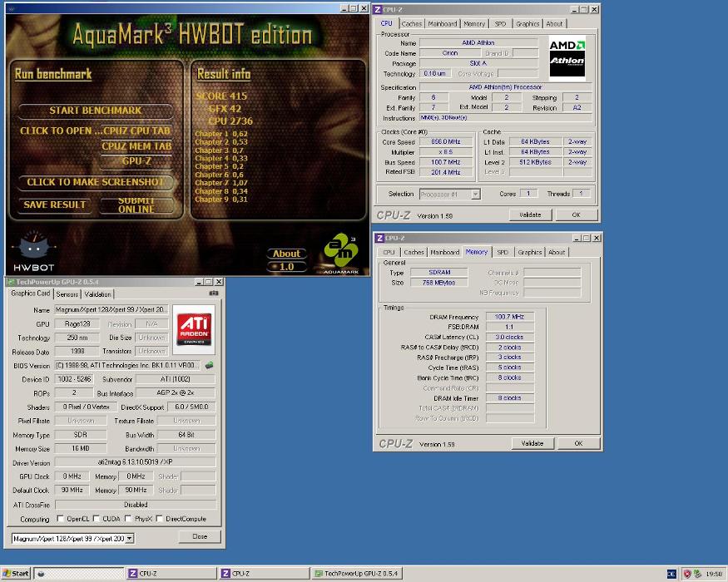Click START BENCHMARK in AquaMark
Screen dimensions: 728x582
click(96, 111)
